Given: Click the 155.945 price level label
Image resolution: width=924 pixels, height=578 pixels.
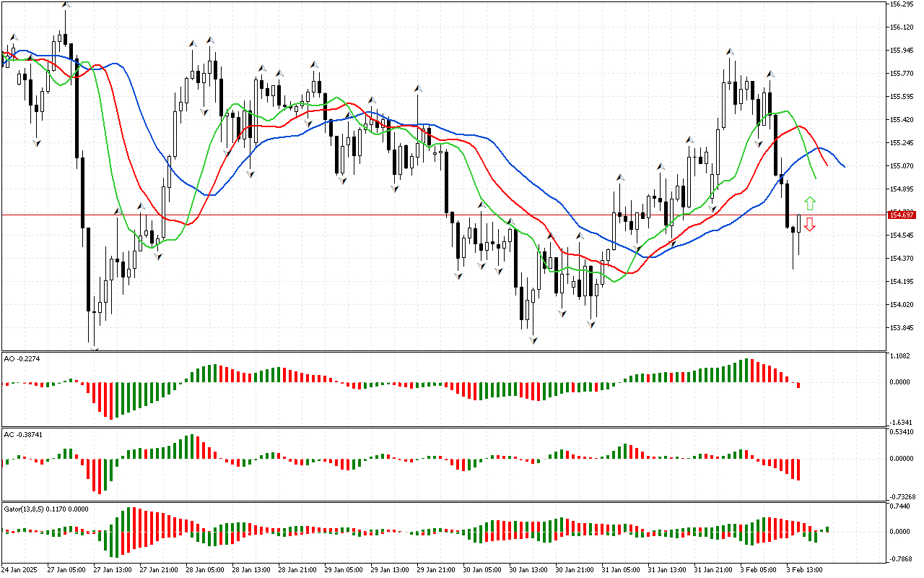Looking at the screenshot, I should [x=901, y=51].
